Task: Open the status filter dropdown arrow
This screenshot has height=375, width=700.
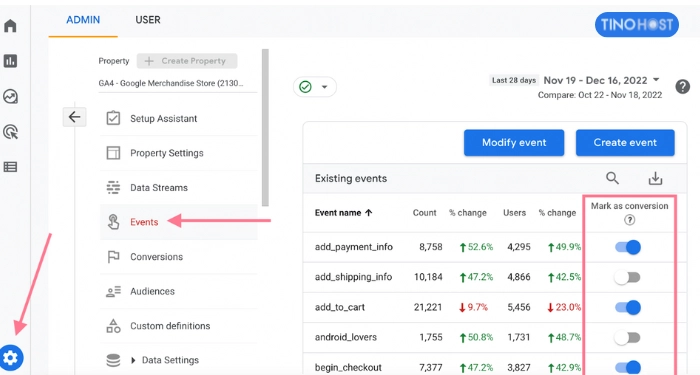Action: [x=325, y=87]
